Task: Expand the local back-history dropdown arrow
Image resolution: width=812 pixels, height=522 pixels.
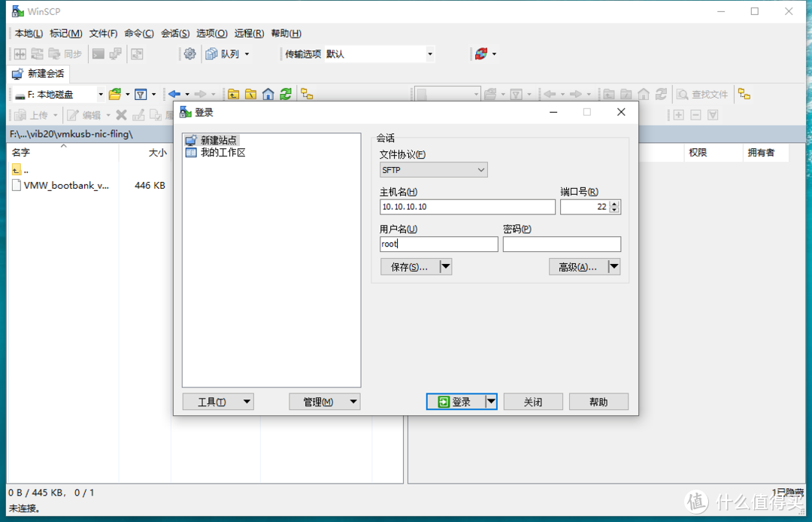Action: point(187,94)
